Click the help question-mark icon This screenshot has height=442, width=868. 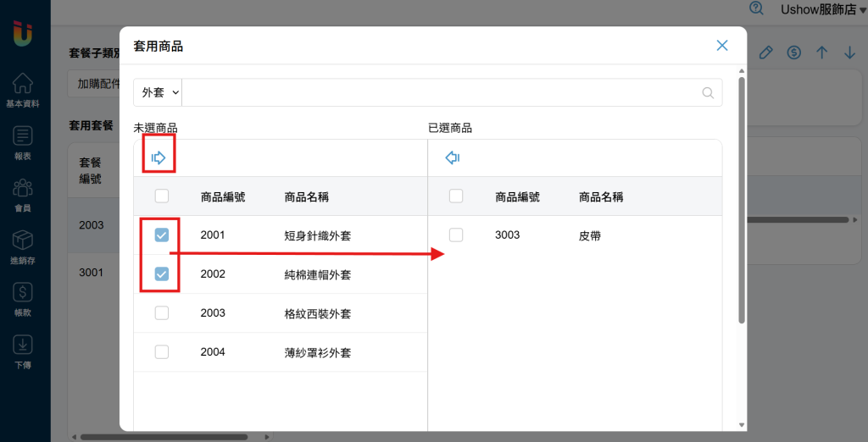[756, 8]
